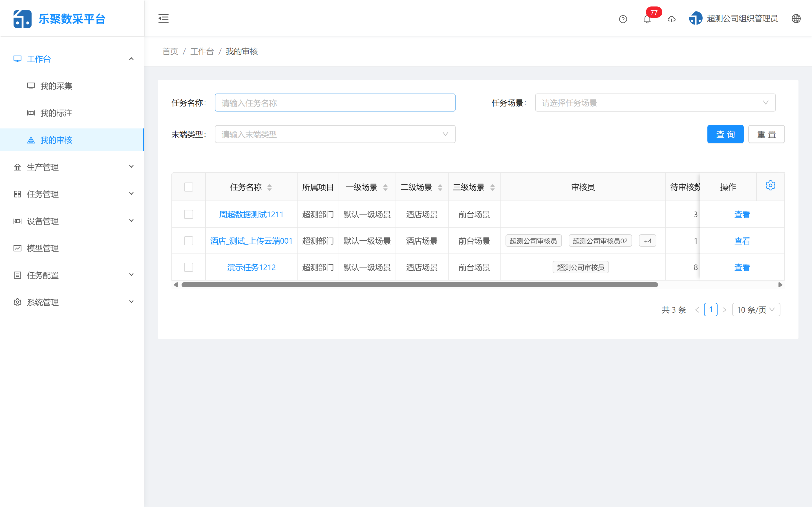Image resolution: width=812 pixels, height=507 pixels.
Task: Sort the table by 任务名称 column
Action: (270, 187)
